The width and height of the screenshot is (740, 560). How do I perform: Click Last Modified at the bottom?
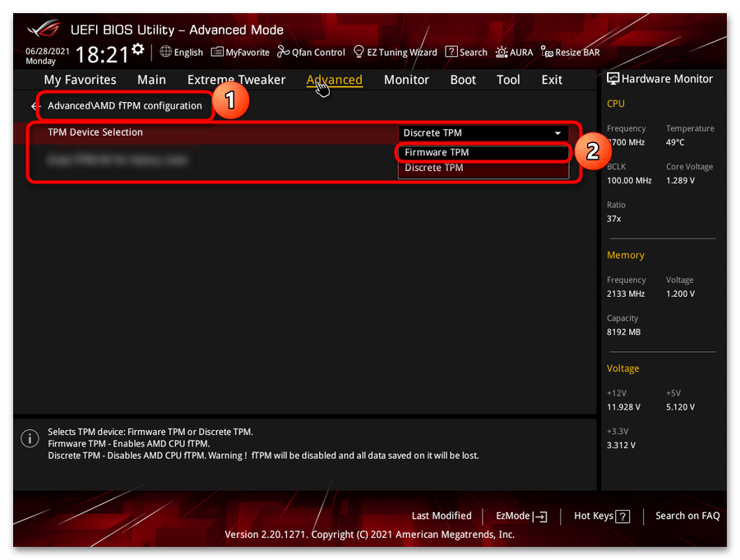point(442,516)
